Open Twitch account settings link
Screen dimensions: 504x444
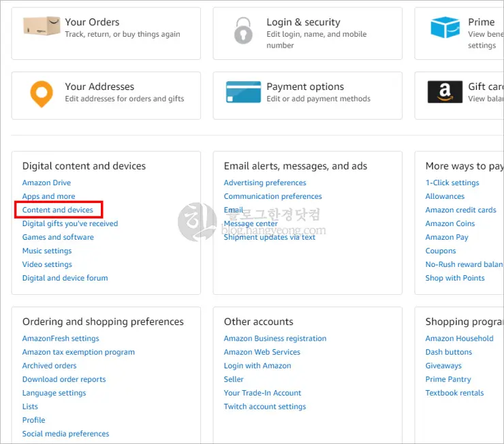click(x=265, y=407)
